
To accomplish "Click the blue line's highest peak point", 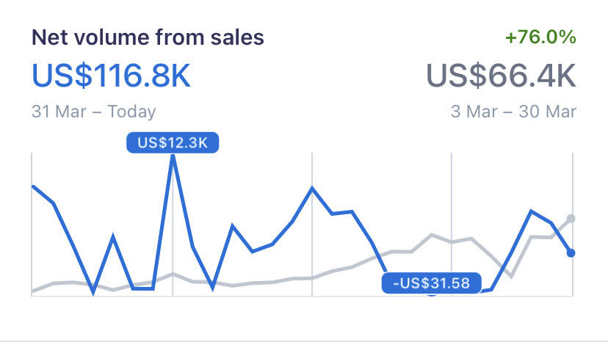I will click(173, 156).
